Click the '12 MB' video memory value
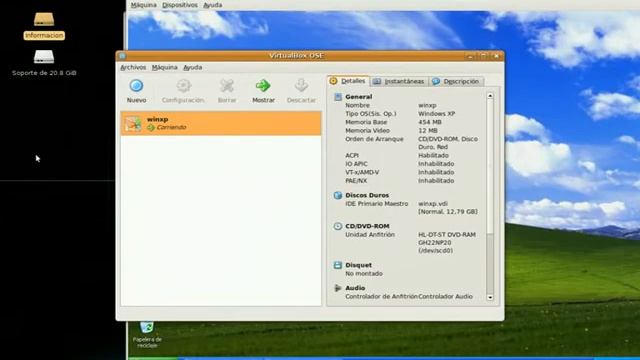640x360 pixels. point(428,131)
